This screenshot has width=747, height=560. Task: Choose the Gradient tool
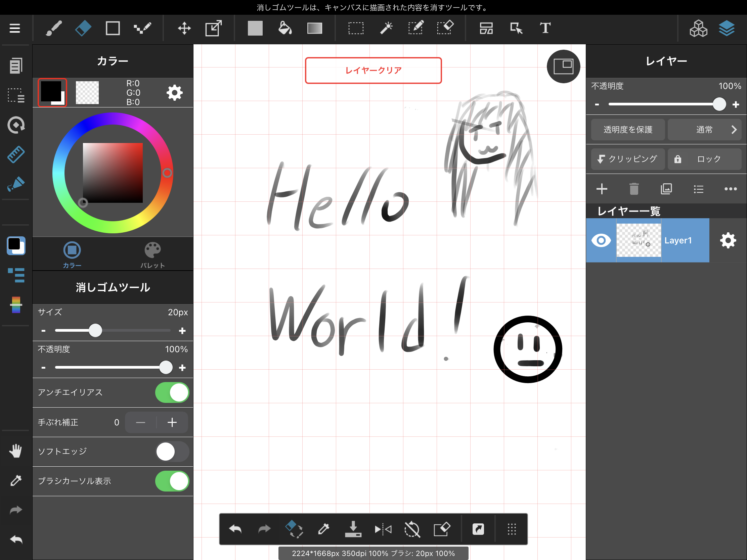tap(314, 28)
